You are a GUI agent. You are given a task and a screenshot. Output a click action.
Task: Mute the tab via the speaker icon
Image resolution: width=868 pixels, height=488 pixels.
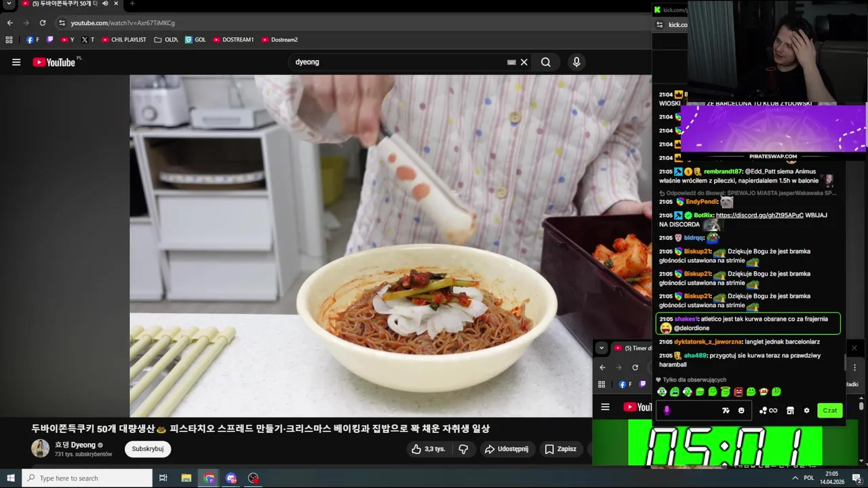coord(105,3)
